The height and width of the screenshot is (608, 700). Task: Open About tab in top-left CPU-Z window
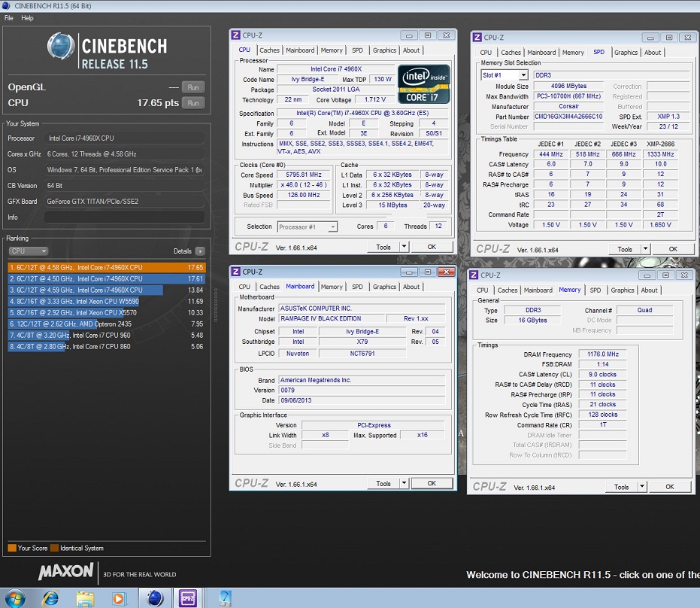click(x=411, y=50)
